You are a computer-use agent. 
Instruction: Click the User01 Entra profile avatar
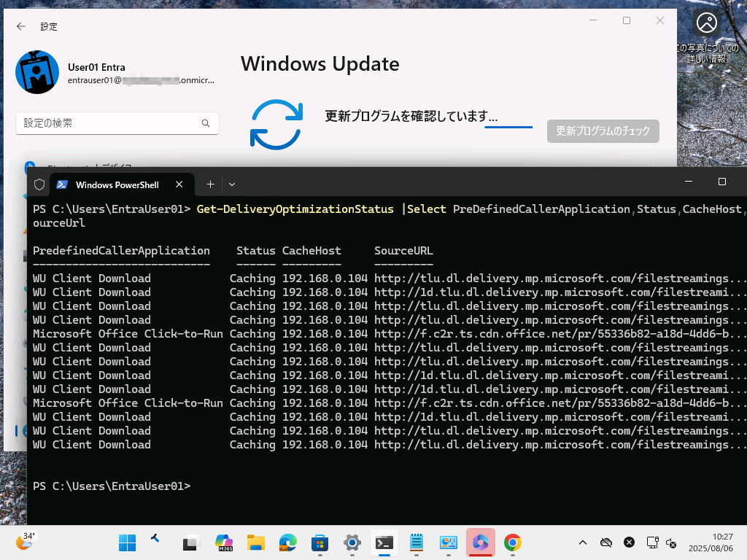click(37, 73)
